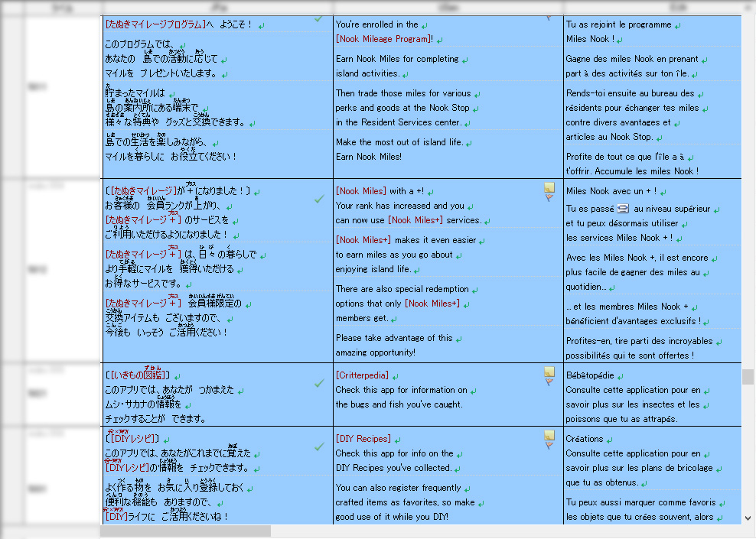The image size is (756, 539).
Task: Toggle the checkmark in Japanese DIY Recipes row
Action: (x=319, y=446)
